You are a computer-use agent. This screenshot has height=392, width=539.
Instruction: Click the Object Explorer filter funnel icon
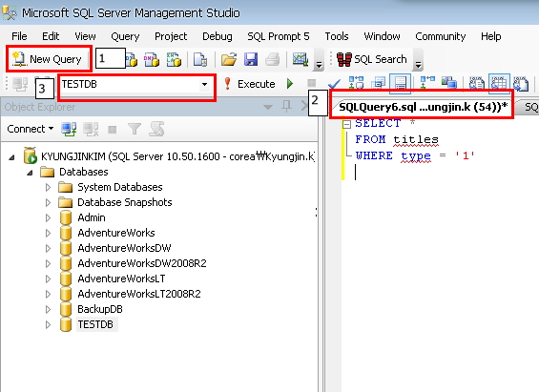[135, 129]
